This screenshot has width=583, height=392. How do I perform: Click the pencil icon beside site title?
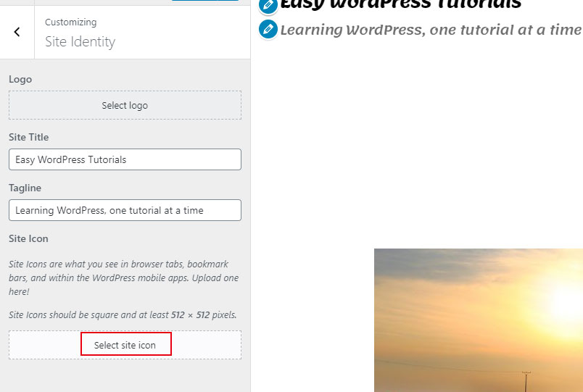268,5
